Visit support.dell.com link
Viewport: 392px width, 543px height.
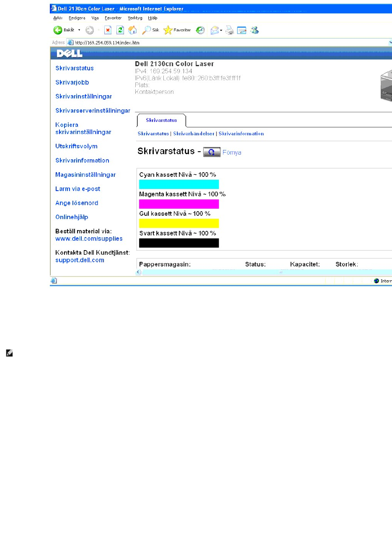[80, 260]
